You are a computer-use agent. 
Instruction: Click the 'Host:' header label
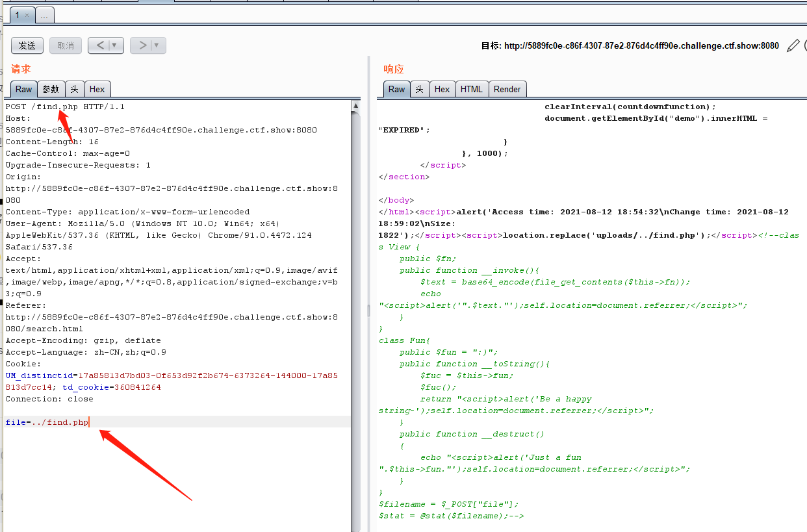tap(18, 118)
